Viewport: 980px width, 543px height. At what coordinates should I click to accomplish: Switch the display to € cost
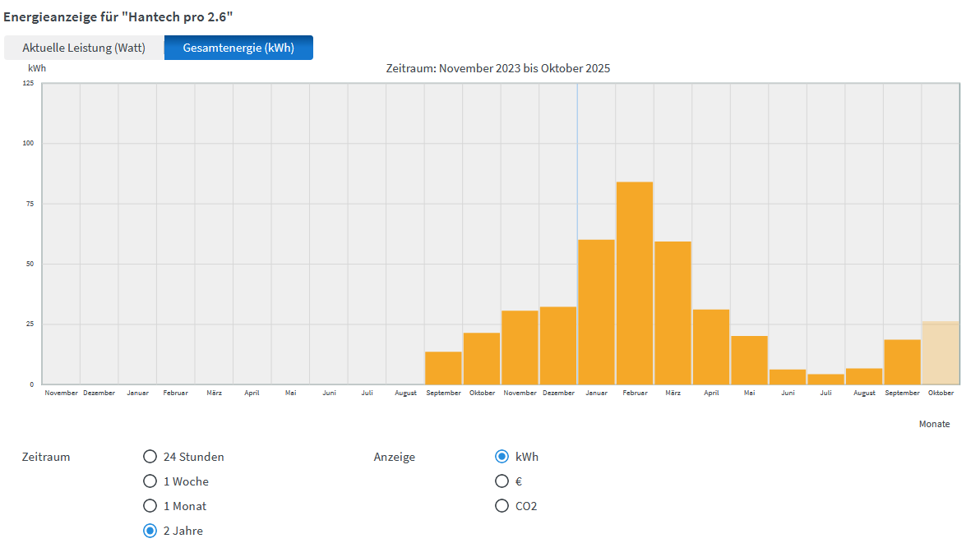(502, 481)
